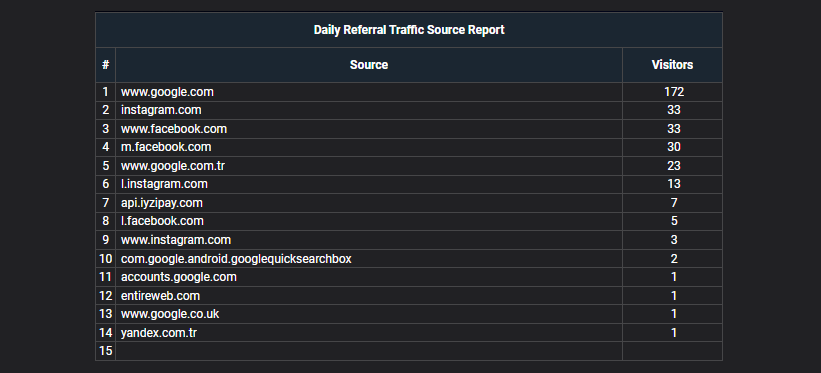Click the Source column header
Image resolution: width=821 pixels, height=373 pixels.
click(369, 65)
